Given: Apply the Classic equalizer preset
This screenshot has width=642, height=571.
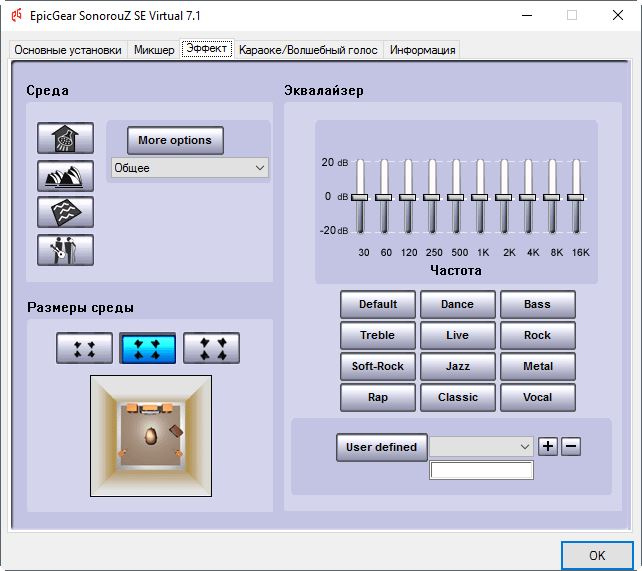Looking at the screenshot, I should (x=458, y=397).
